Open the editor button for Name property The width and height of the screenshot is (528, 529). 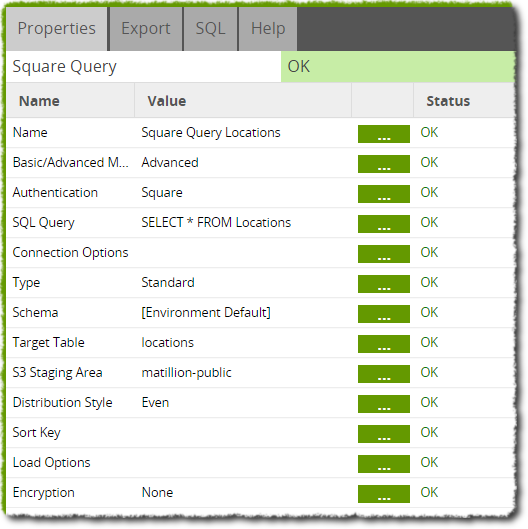384,134
